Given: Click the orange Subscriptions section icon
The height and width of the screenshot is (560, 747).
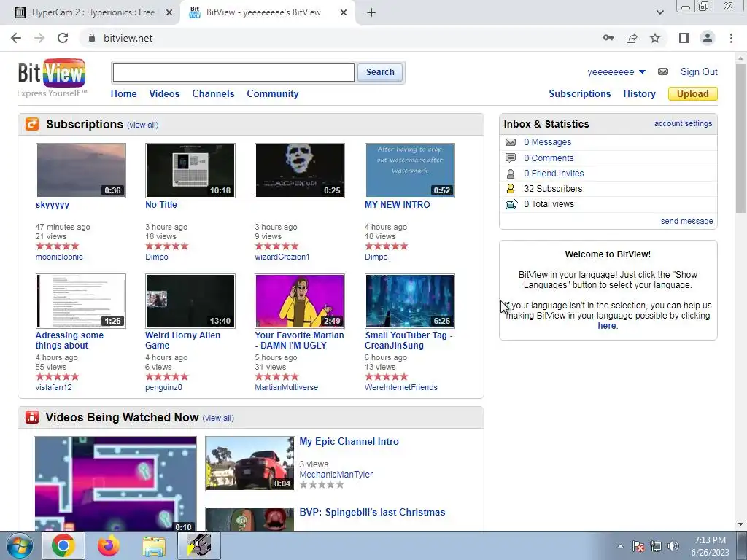Looking at the screenshot, I should point(32,124).
